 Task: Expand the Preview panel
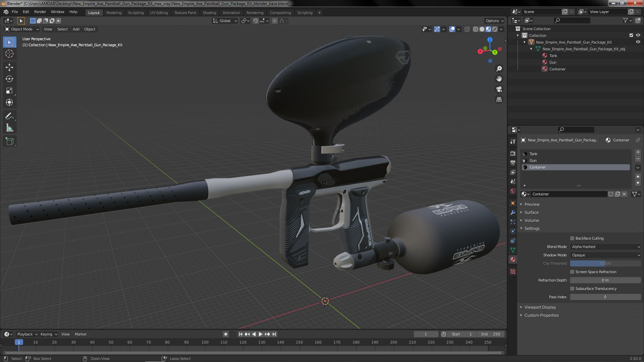pyautogui.click(x=532, y=204)
